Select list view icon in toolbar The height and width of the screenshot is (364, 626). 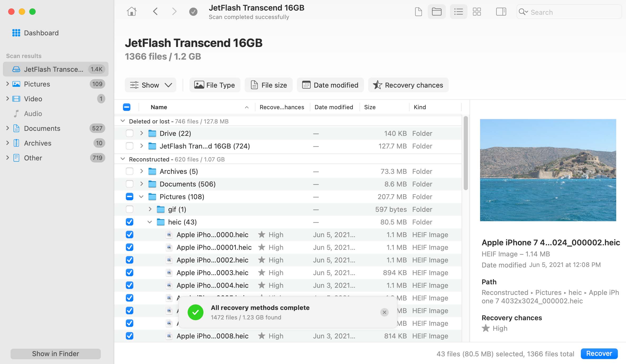click(x=458, y=12)
